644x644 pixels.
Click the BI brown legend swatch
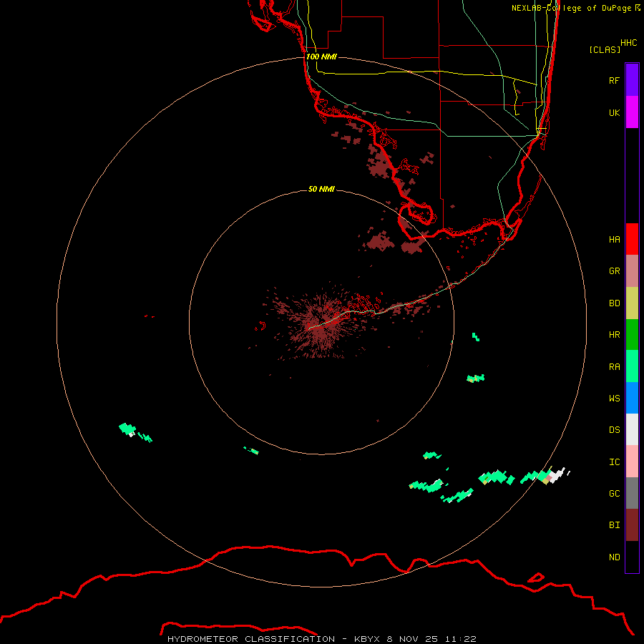632,525
